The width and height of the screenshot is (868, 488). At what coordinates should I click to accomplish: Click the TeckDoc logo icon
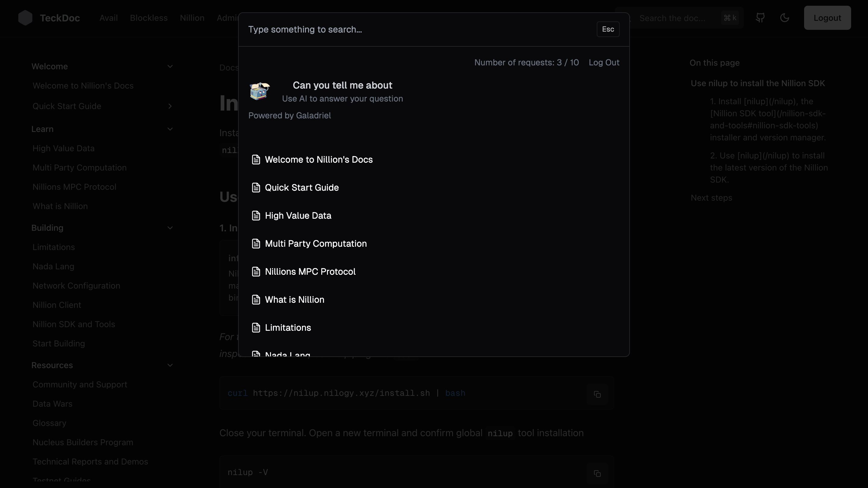(25, 17)
